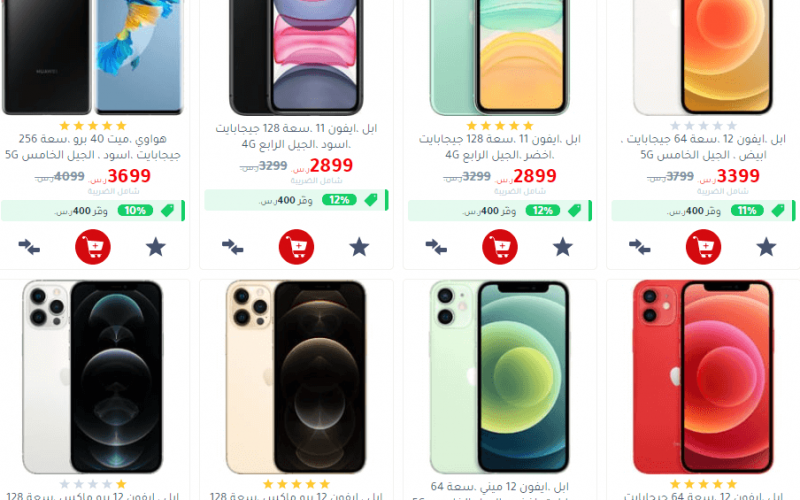Compare the Huawei Mate 40 Pro
The height and width of the screenshot is (500, 800).
(x=29, y=247)
